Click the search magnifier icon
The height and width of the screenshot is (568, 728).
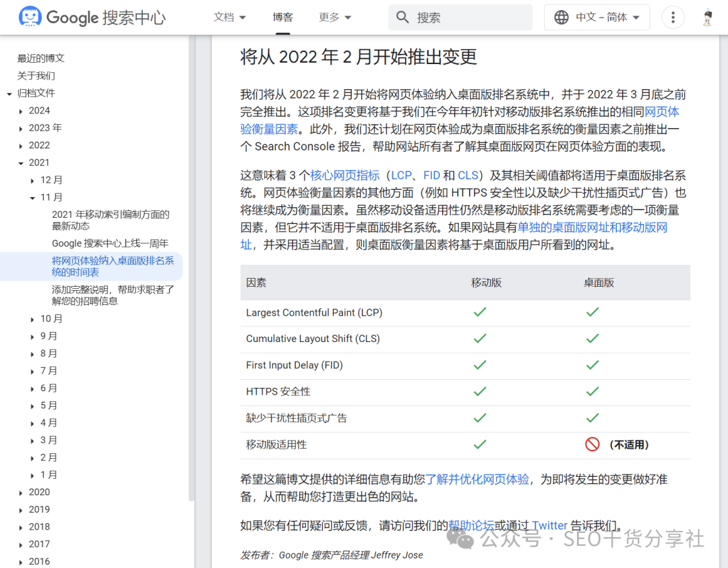(x=402, y=17)
